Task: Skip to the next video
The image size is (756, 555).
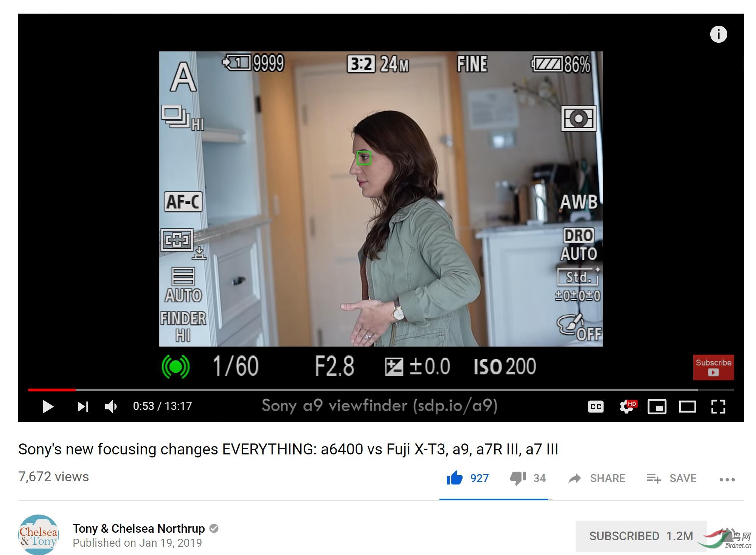Action: 83,407
